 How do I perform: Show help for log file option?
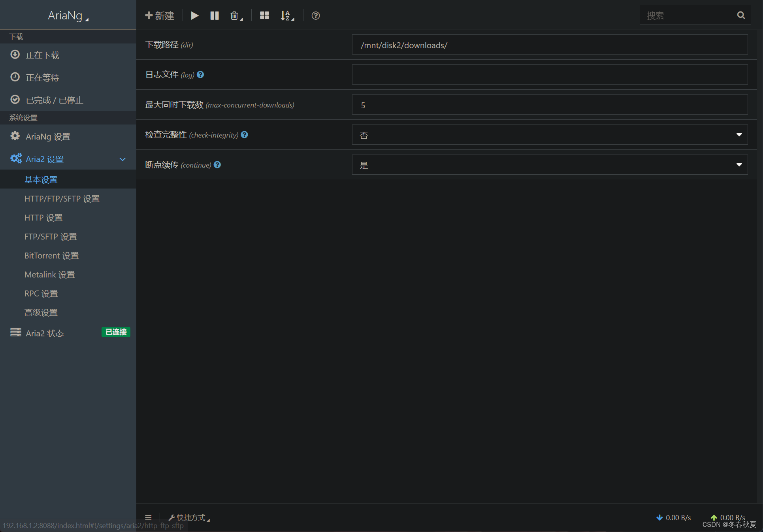click(x=200, y=74)
